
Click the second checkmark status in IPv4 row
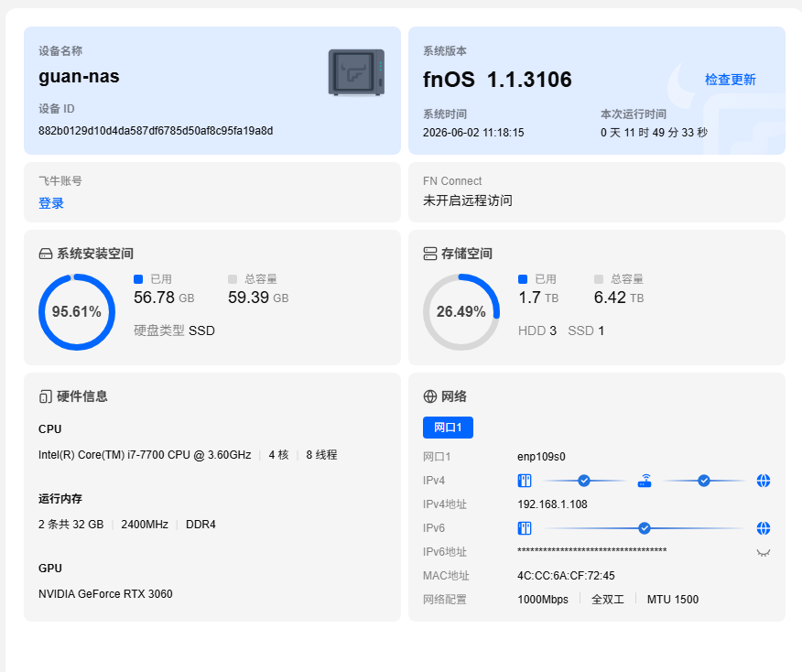[704, 481]
